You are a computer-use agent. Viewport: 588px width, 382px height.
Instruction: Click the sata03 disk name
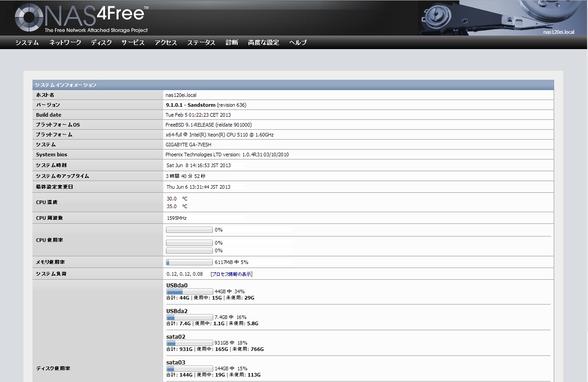pos(176,362)
